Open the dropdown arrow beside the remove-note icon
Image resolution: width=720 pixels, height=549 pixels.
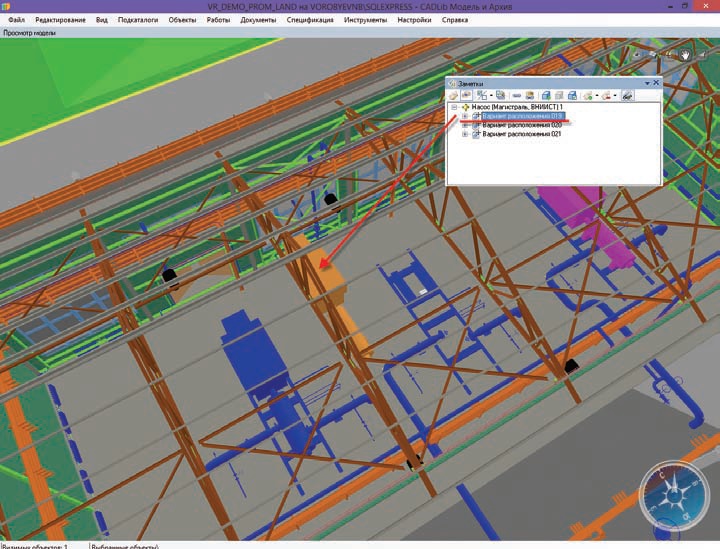pos(615,95)
